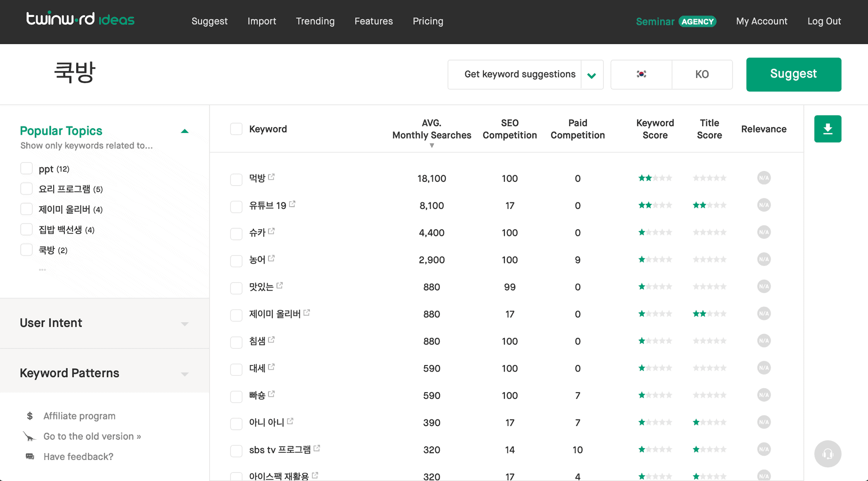
Task: Open external link icon next to 침샘
Action: coord(271,340)
